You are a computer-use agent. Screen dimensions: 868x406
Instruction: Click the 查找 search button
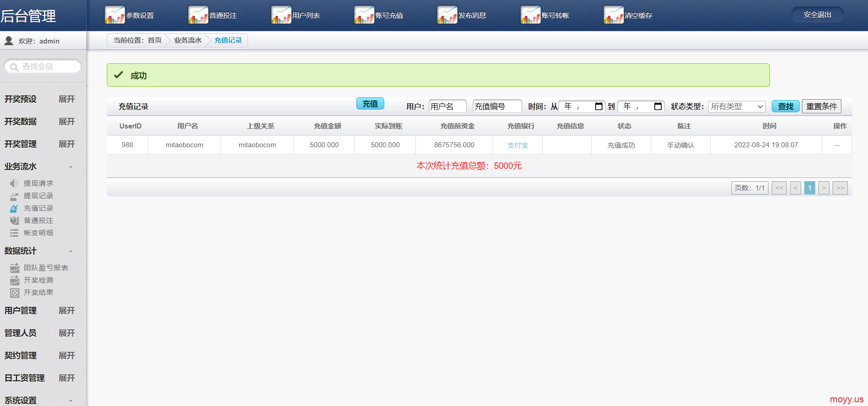click(785, 106)
